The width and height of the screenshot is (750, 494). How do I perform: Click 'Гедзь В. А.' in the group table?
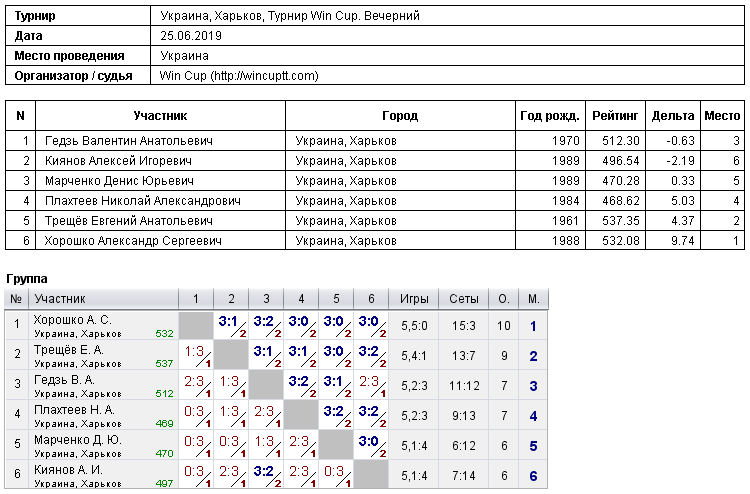tap(64, 380)
